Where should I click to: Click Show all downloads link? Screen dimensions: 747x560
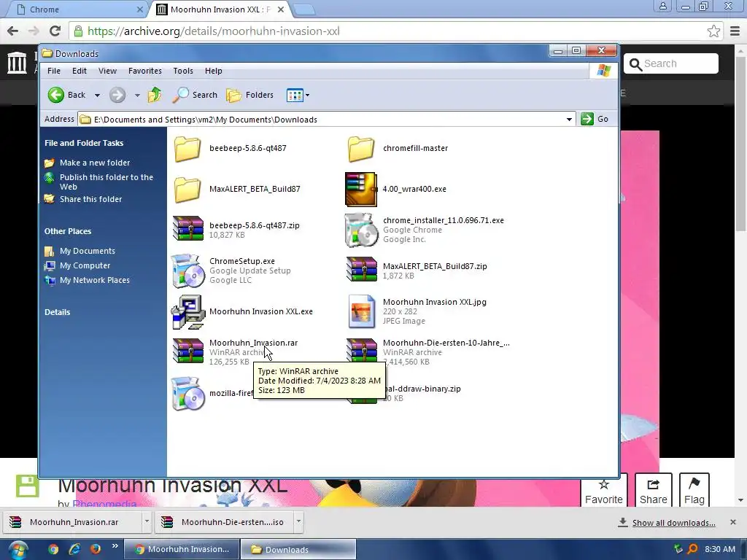673,523
